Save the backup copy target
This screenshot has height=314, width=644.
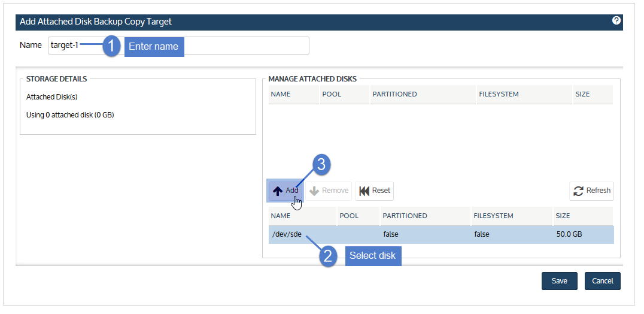pos(560,281)
